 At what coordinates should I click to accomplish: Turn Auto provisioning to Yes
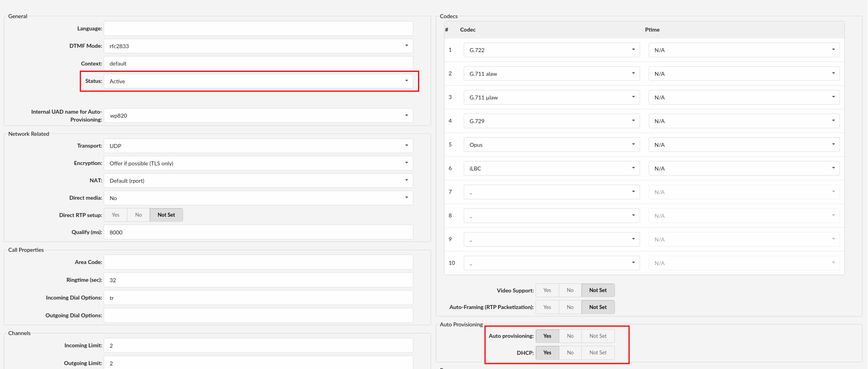(547, 336)
